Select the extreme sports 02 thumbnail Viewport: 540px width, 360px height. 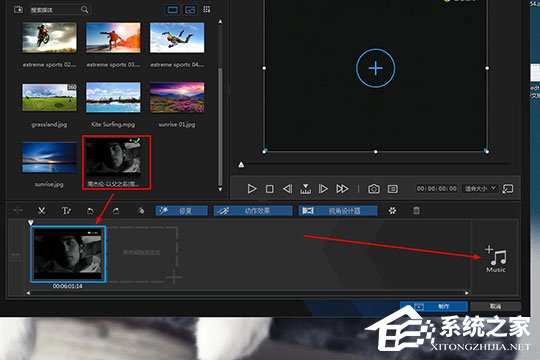pyautogui.click(x=50, y=38)
